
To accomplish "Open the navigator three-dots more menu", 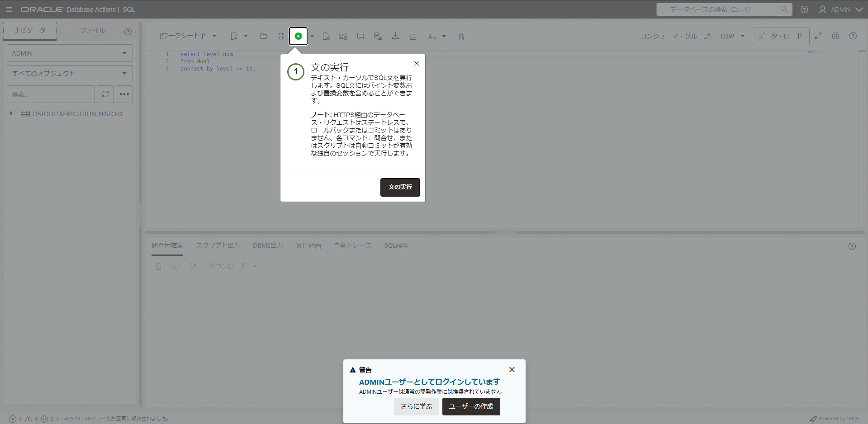I will (x=124, y=94).
